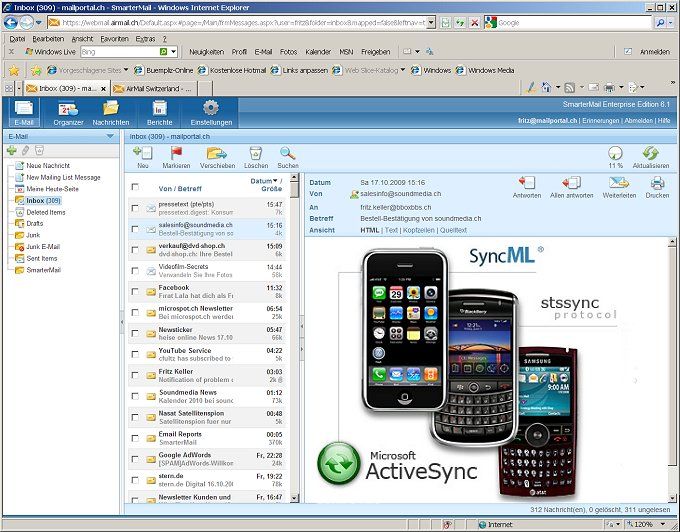This screenshot has width=680, height=532.
Task: Open the printer icon dropdown arrow
Action: click(621, 88)
